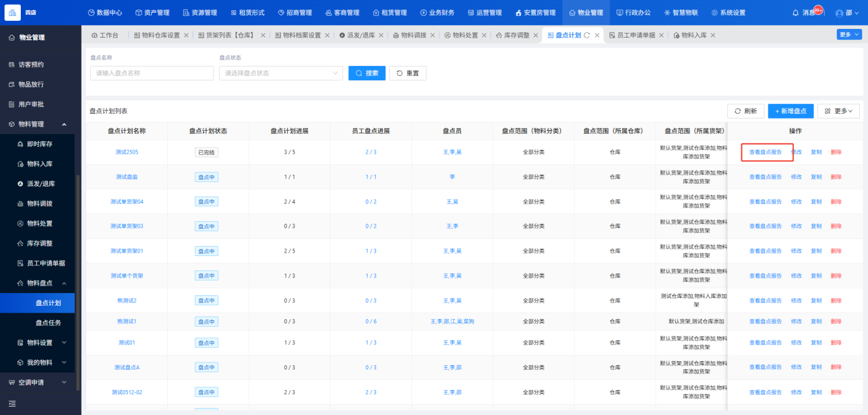Image resolution: width=868 pixels, height=415 pixels.
Task: Switch to the 员工申请单据 tab
Action: 632,35
